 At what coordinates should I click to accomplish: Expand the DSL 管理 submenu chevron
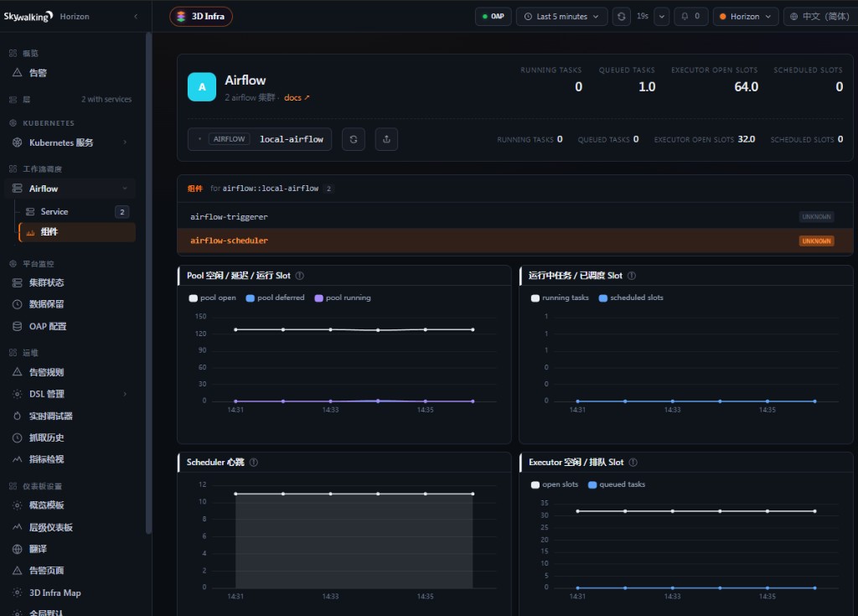[x=125, y=394]
